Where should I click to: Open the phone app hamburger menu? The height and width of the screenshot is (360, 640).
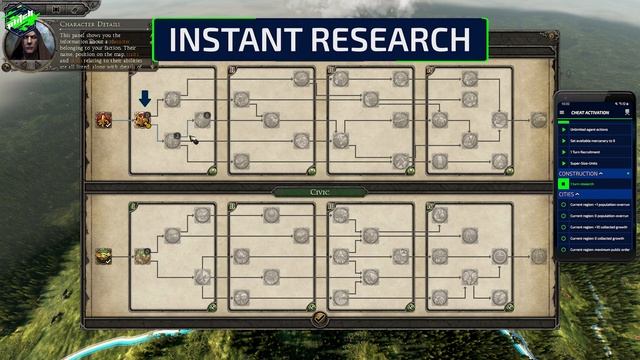562,112
